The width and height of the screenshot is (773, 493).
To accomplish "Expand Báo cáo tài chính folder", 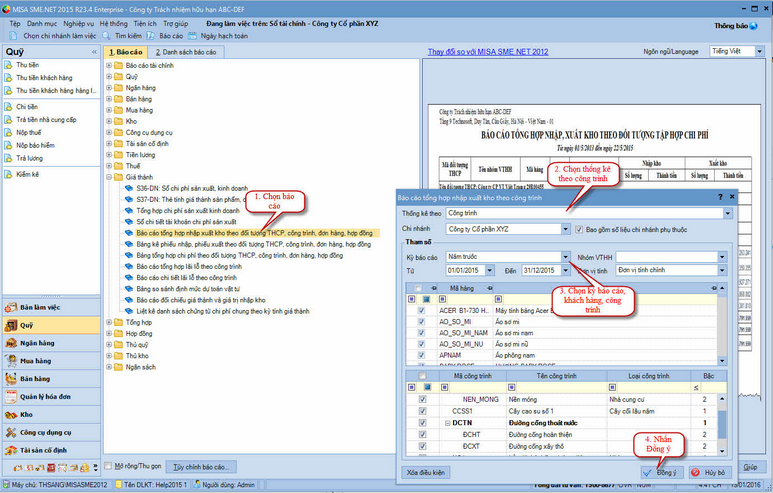I will coord(109,66).
